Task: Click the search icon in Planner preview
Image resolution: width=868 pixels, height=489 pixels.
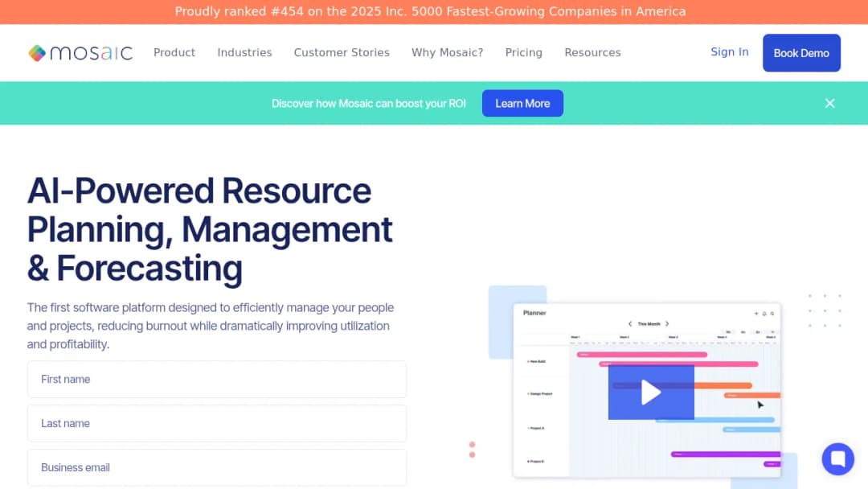Action: [772, 314]
